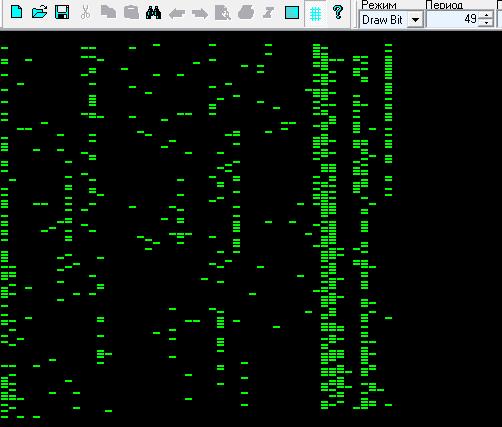Click the document magnifier find icon

coord(223,13)
